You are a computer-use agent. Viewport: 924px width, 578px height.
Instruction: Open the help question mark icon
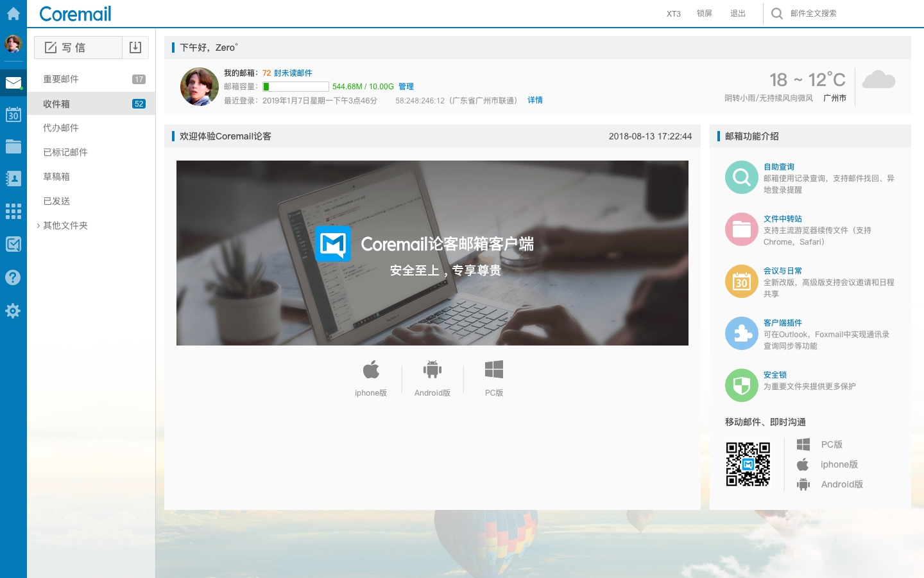pyautogui.click(x=13, y=277)
